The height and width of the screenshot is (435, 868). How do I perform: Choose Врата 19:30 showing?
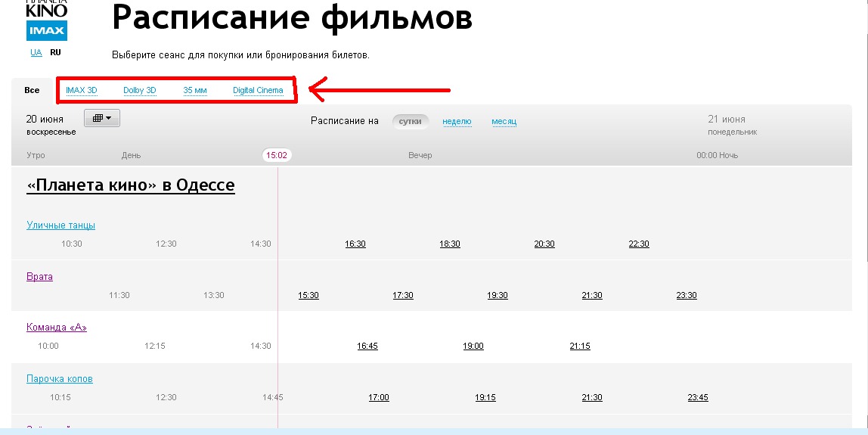[x=498, y=295]
